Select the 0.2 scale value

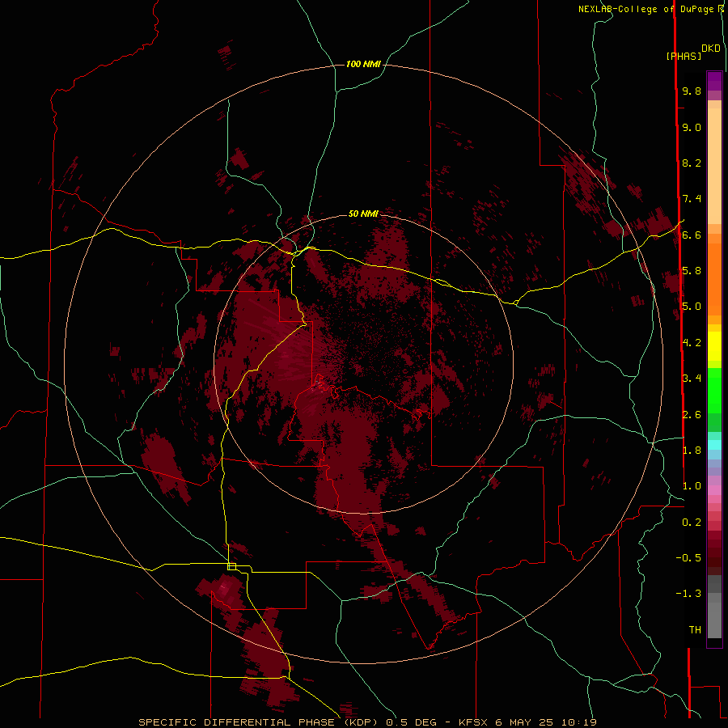pyautogui.click(x=692, y=523)
